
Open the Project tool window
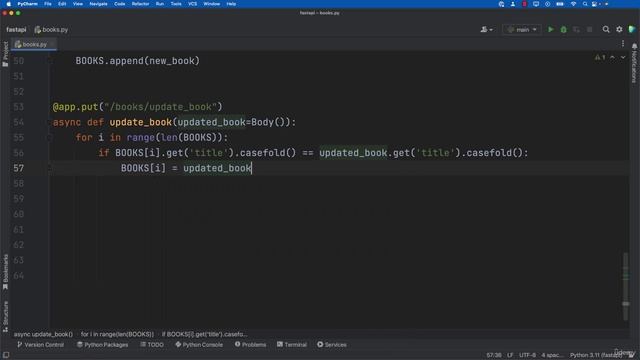pos(5,54)
